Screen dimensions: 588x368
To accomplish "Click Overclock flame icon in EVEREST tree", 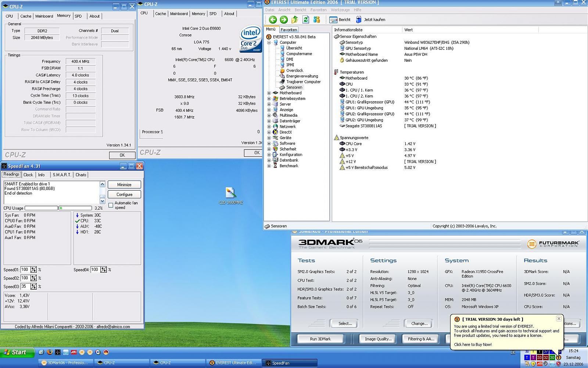I will tap(282, 71).
